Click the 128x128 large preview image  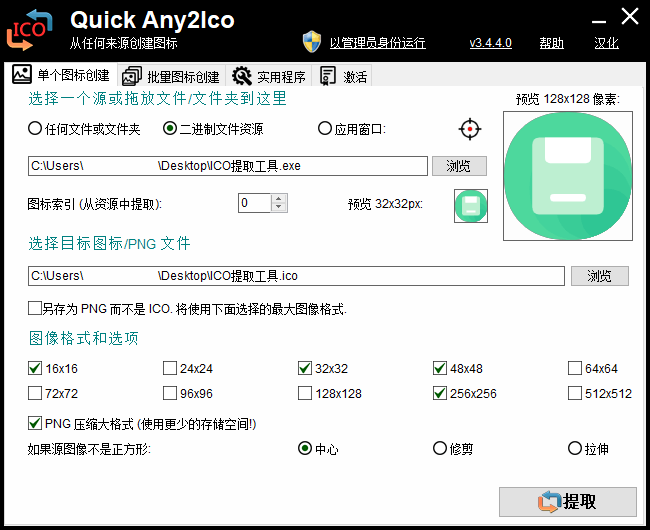[566, 176]
